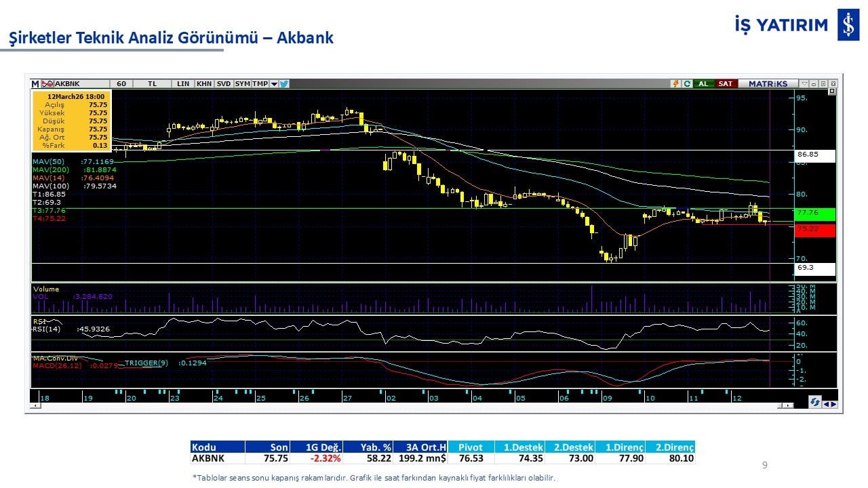
Task: Click the green 77.76 price level marker
Action: [815, 213]
